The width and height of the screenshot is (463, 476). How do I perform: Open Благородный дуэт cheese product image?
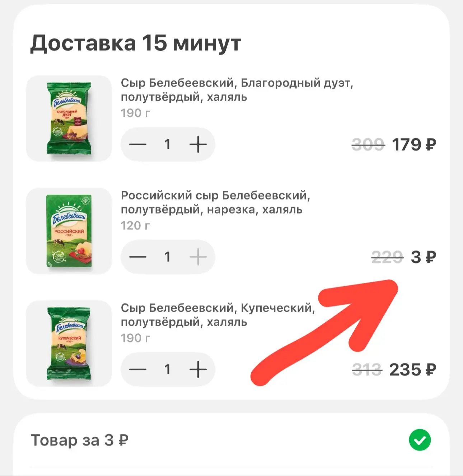pyautogui.click(x=69, y=119)
